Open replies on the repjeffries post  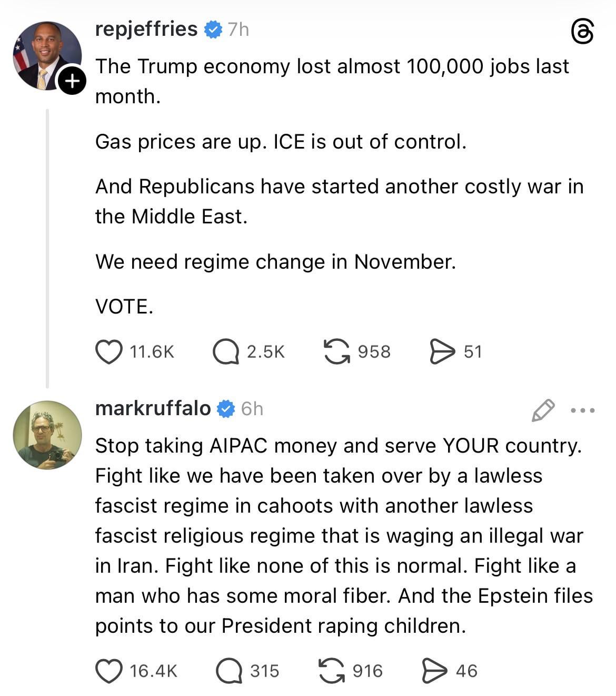pos(226,351)
